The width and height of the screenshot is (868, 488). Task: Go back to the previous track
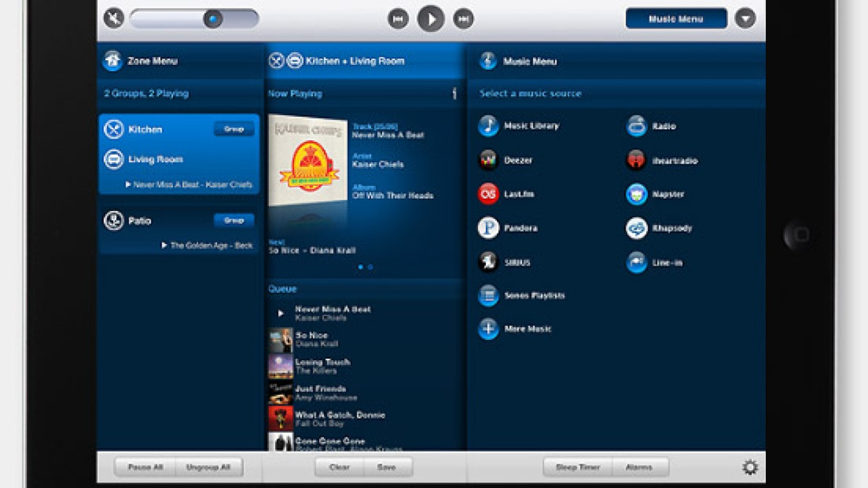coord(398,19)
